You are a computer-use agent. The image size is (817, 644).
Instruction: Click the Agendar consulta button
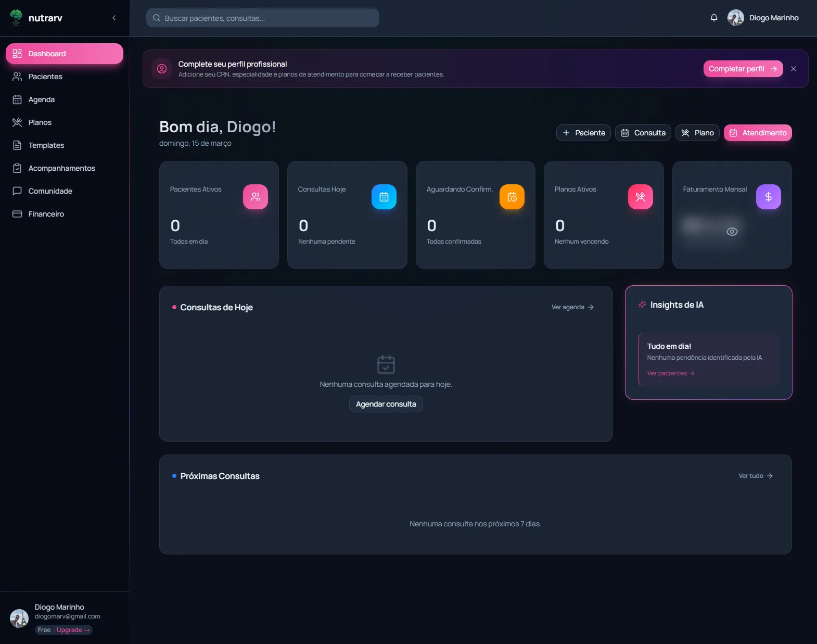pos(386,404)
